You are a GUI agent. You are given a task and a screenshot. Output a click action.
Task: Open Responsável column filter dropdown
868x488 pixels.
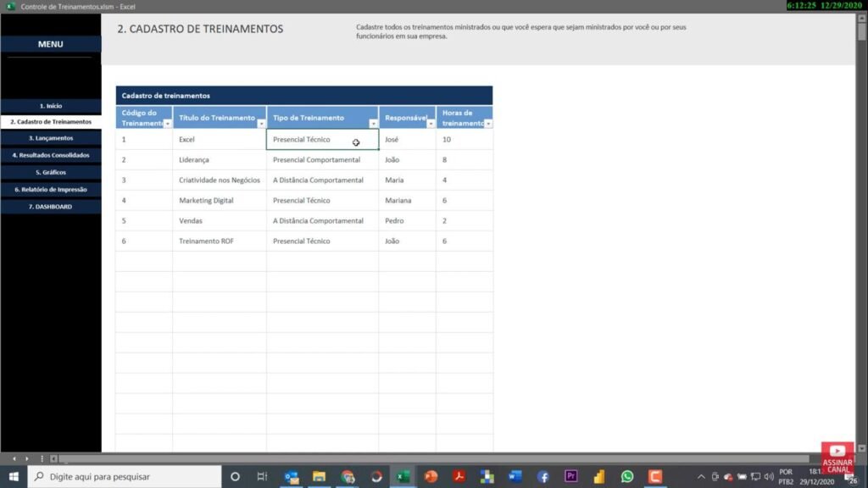(x=431, y=124)
